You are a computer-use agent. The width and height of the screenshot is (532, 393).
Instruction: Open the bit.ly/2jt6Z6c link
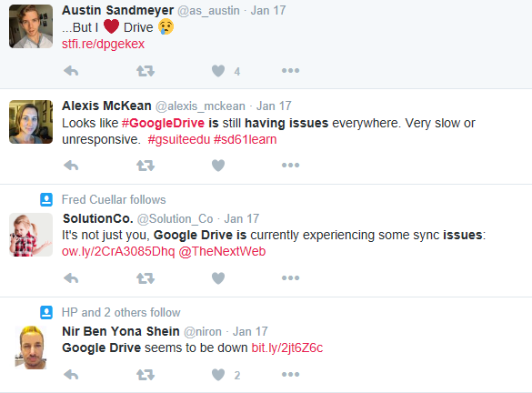click(287, 348)
